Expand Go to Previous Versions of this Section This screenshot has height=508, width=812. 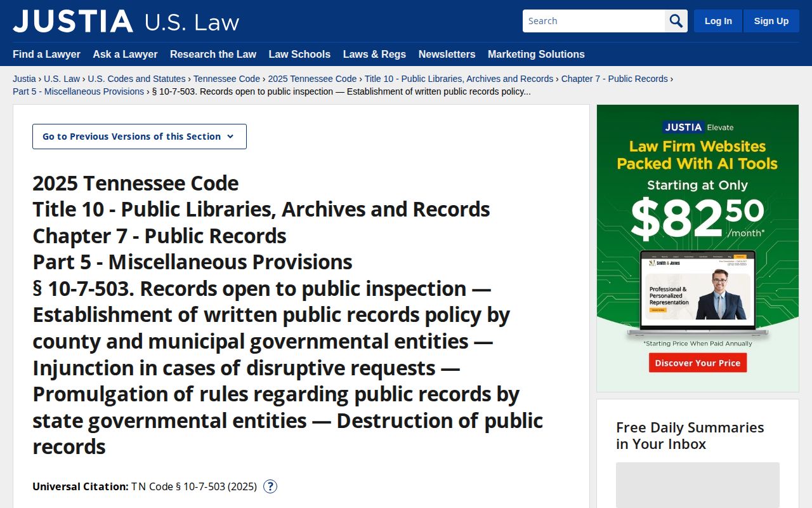point(140,137)
